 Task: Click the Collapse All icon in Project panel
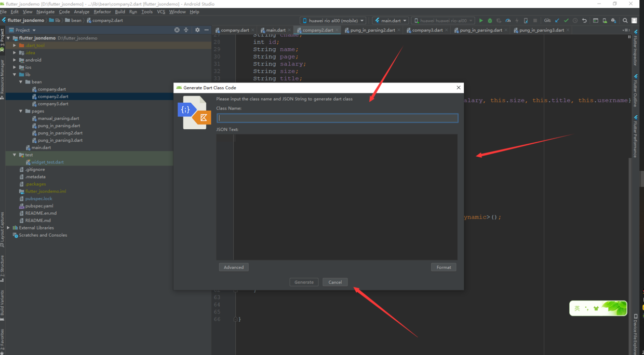(x=186, y=30)
